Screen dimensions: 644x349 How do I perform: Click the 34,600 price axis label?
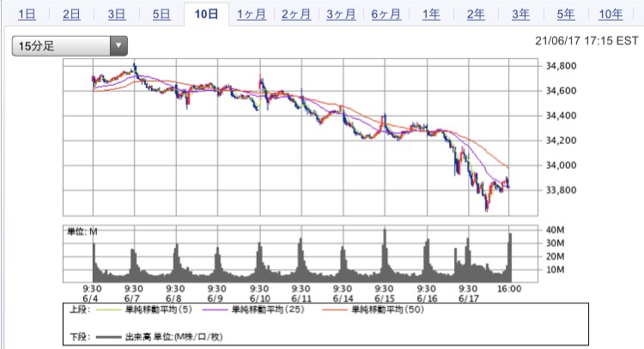coord(561,91)
